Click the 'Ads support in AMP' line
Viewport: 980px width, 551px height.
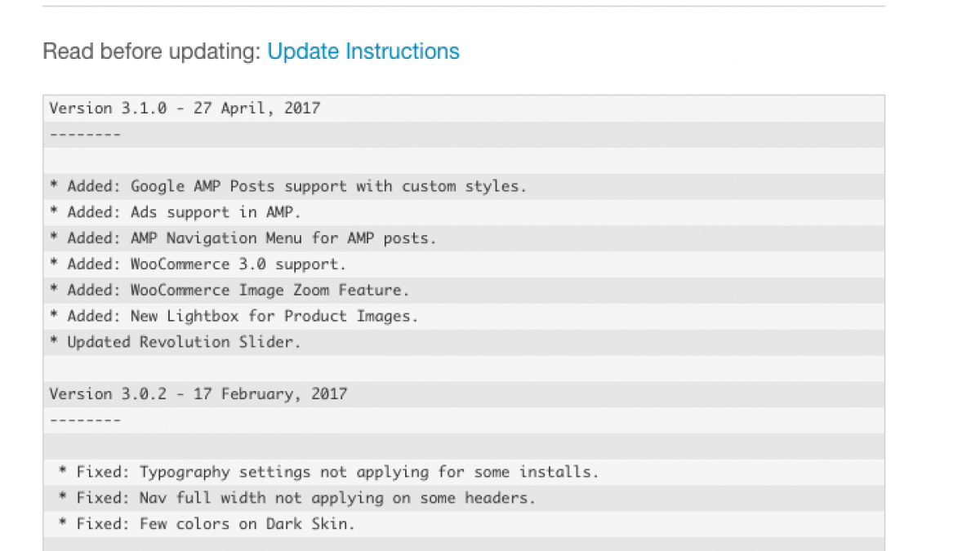(216, 212)
